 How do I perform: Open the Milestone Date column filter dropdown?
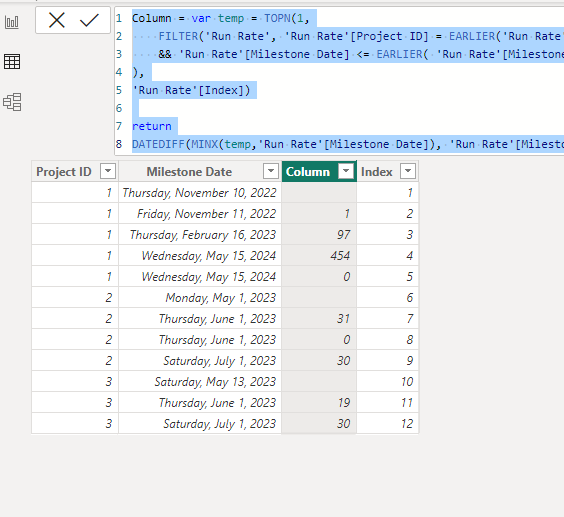pyautogui.click(x=271, y=171)
